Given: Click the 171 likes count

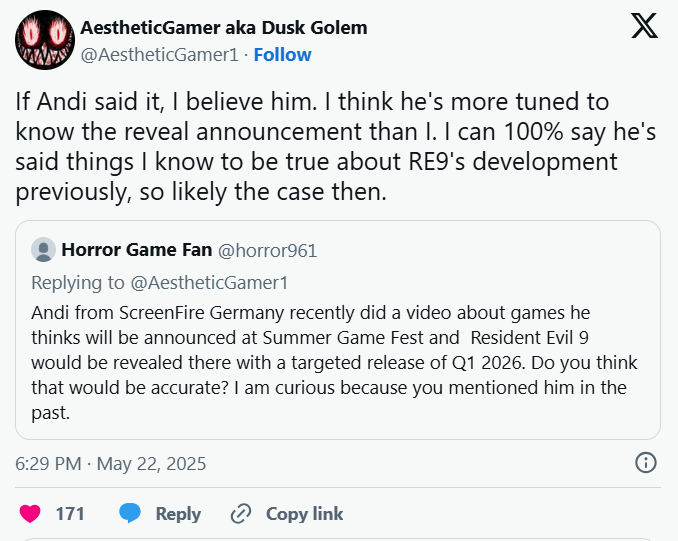Looking at the screenshot, I should click(x=70, y=514).
